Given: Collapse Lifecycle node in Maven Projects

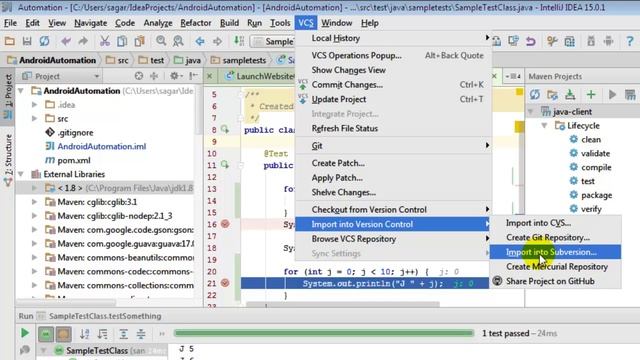Looking at the screenshot, I should (x=544, y=126).
